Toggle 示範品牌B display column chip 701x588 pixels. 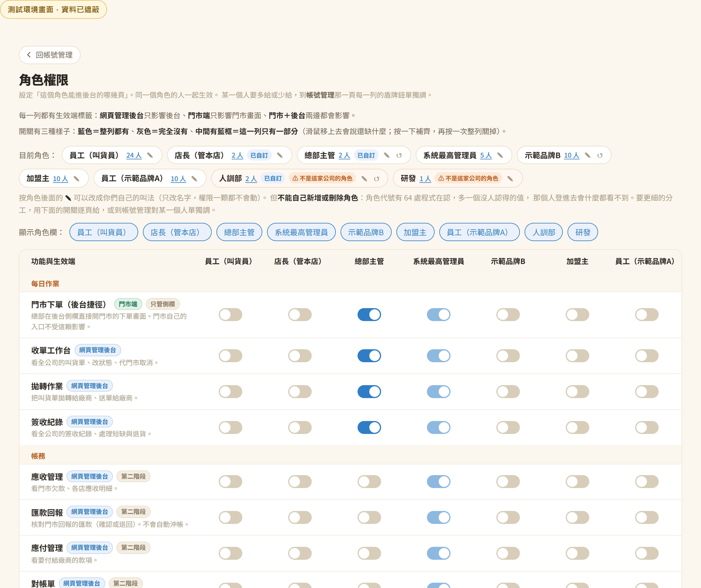click(x=366, y=232)
